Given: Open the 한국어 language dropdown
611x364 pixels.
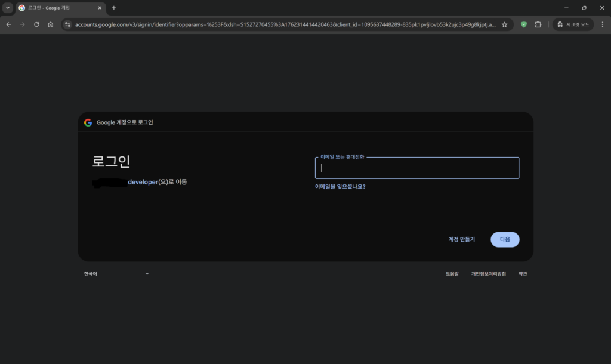Looking at the screenshot, I should (116, 274).
